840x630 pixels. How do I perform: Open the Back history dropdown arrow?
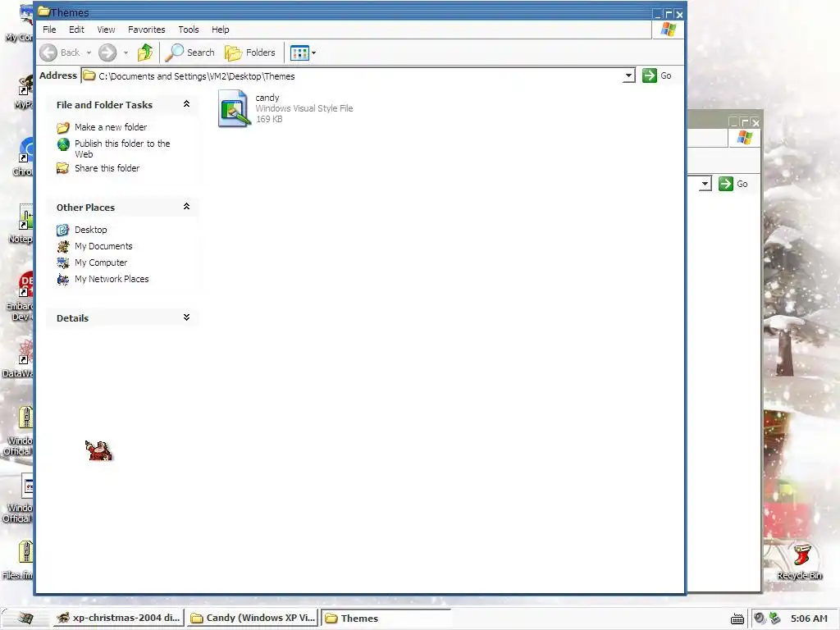[89, 53]
